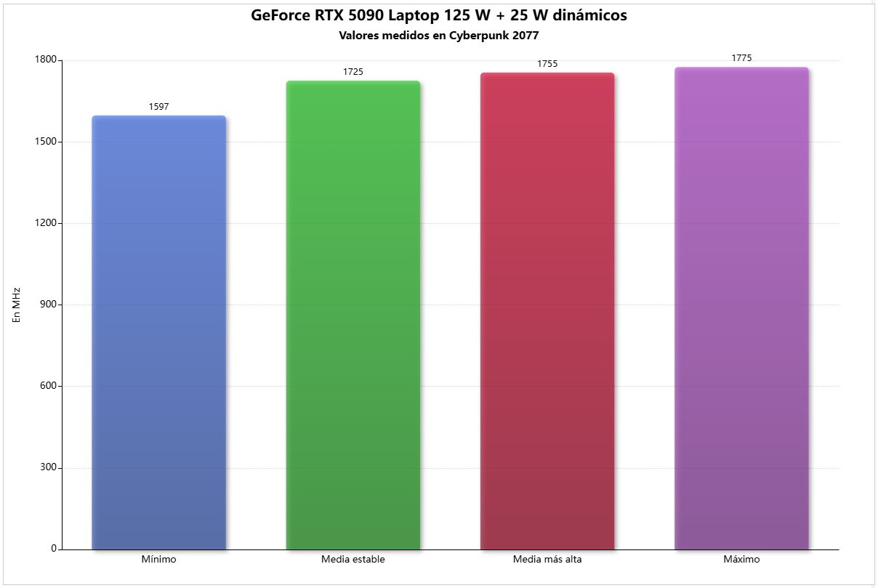
Task: Click the 1500 y-axis tick label
Action: pyautogui.click(x=47, y=142)
